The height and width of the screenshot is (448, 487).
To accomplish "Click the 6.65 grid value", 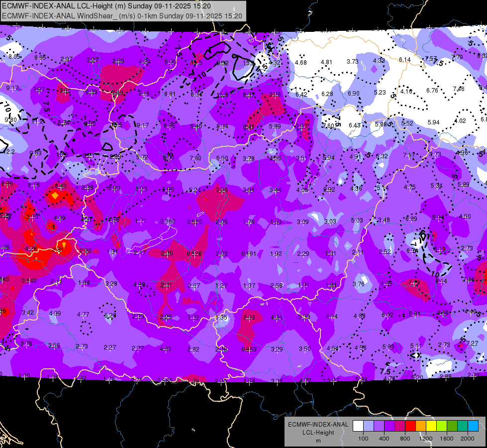I will click(40, 58).
